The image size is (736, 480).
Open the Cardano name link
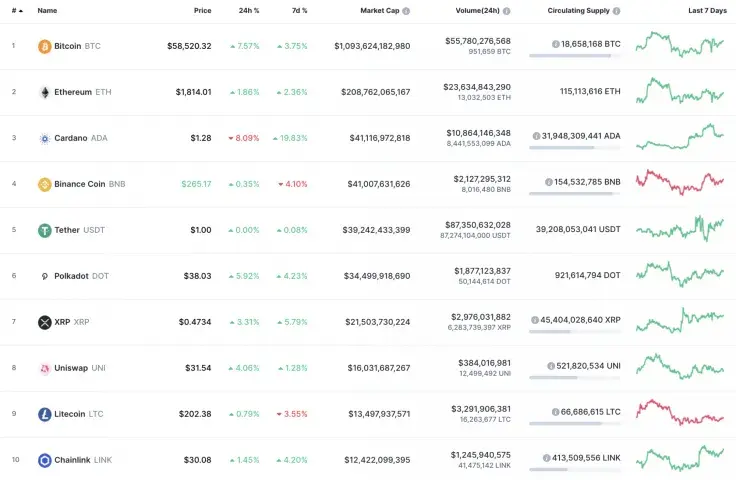tap(72, 138)
